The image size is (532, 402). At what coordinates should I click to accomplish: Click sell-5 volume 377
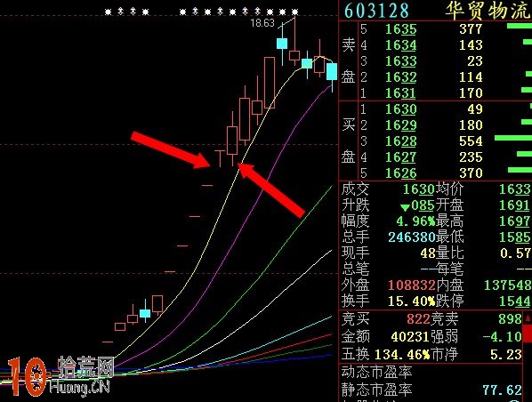tap(471, 29)
